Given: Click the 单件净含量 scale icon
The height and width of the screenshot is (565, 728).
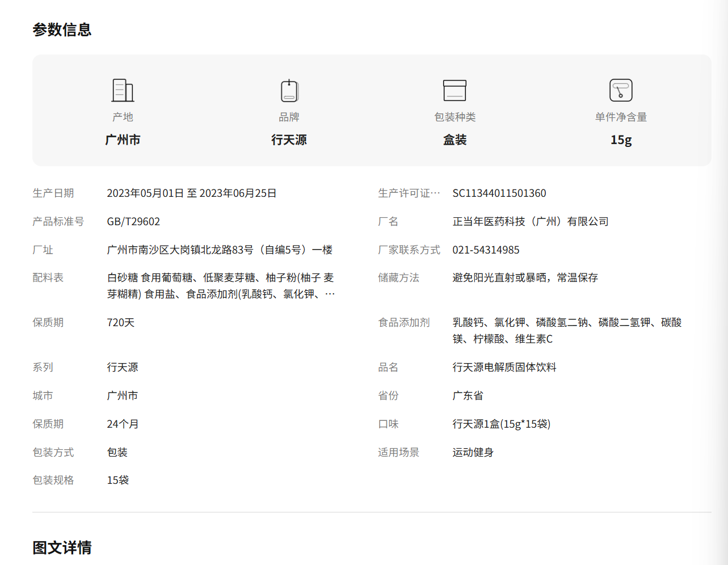Looking at the screenshot, I should 621,90.
